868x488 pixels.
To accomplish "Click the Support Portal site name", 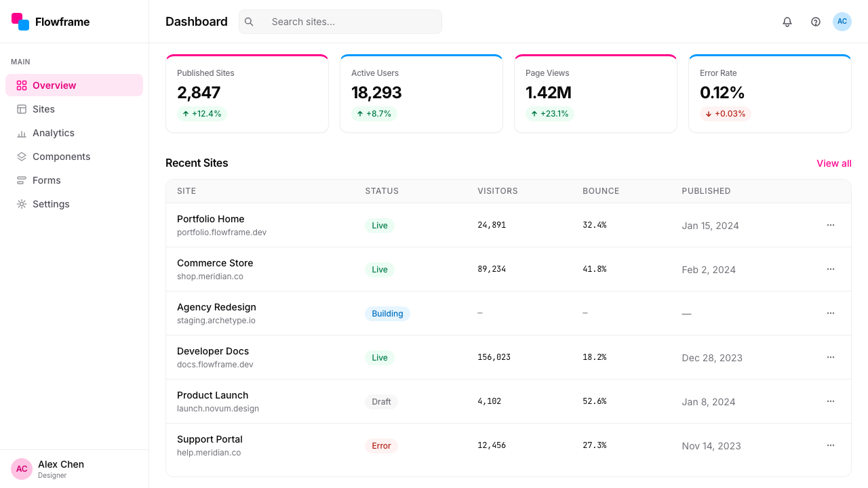I will pos(210,439).
